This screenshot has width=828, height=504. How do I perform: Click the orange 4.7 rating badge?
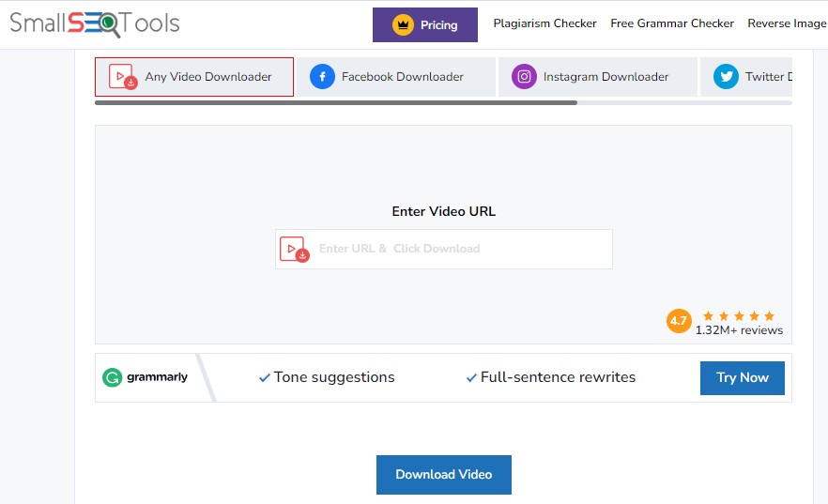click(x=679, y=321)
